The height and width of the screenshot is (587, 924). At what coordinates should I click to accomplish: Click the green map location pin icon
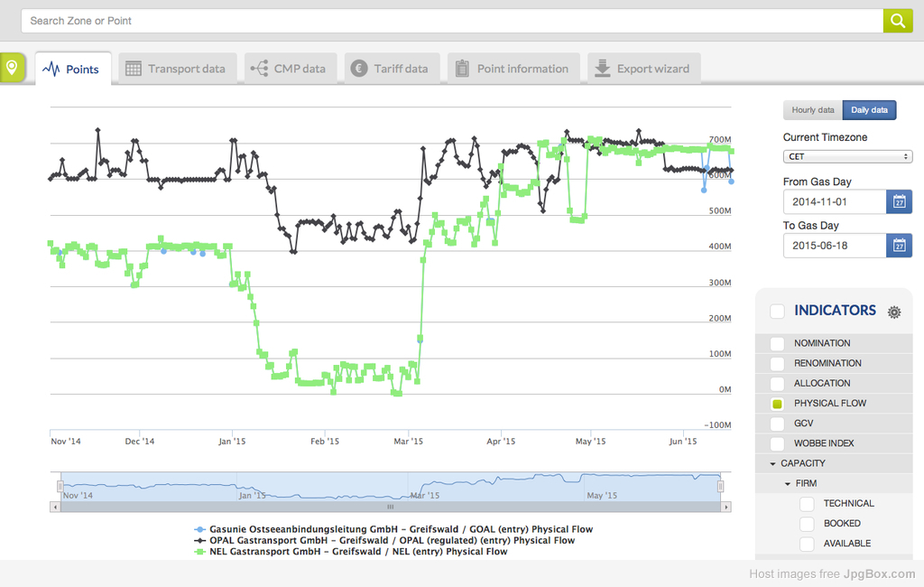pyautogui.click(x=12, y=68)
